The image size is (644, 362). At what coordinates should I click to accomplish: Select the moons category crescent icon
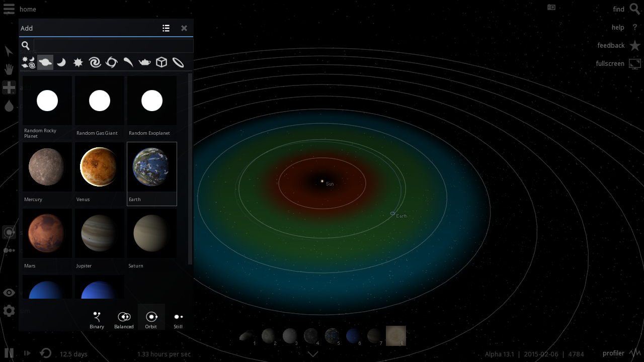61,62
